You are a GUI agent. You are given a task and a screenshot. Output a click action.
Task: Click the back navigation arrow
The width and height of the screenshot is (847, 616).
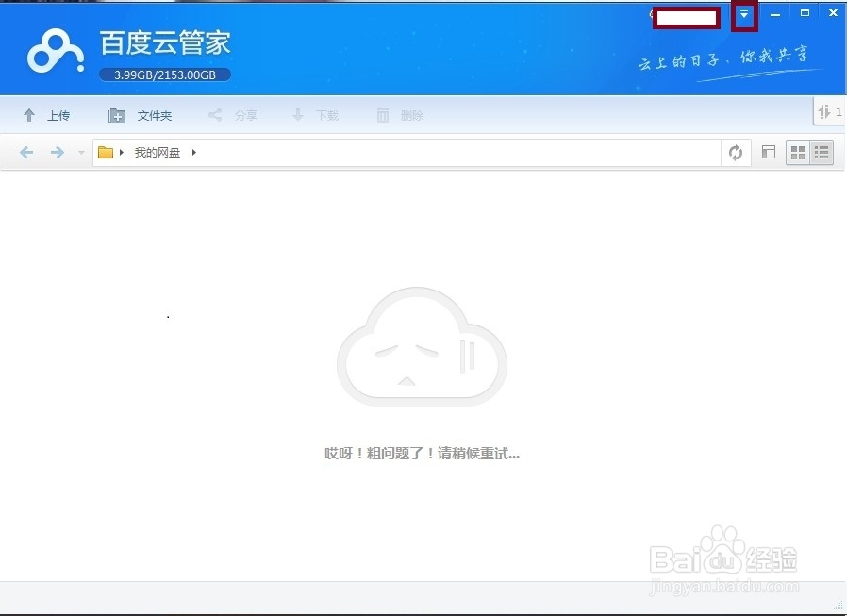point(25,152)
